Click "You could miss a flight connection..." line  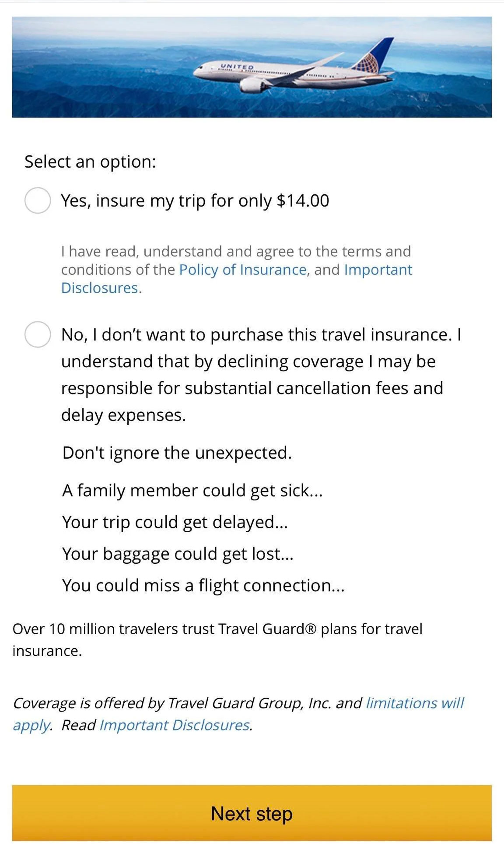[203, 585]
